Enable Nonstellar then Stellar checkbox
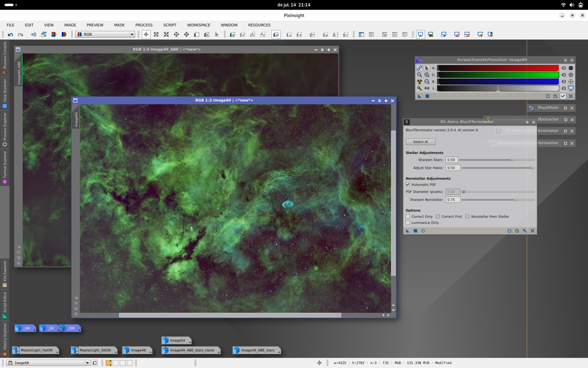The height and width of the screenshot is (368, 588). (467, 217)
